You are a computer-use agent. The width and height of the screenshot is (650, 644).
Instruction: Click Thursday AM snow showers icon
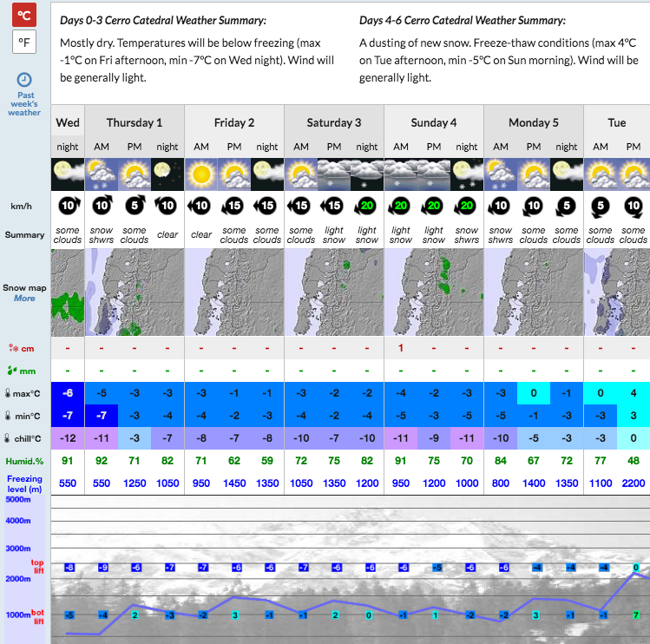coord(102,174)
